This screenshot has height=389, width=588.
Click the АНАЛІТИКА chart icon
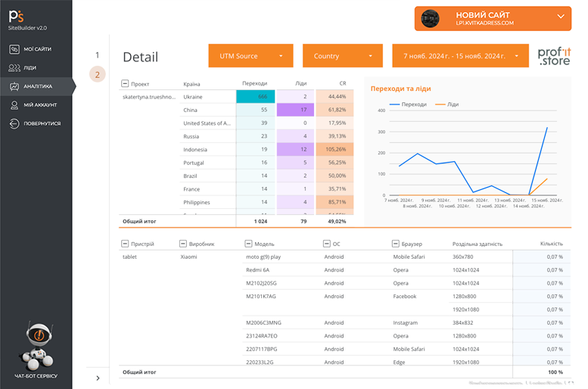click(14, 86)
